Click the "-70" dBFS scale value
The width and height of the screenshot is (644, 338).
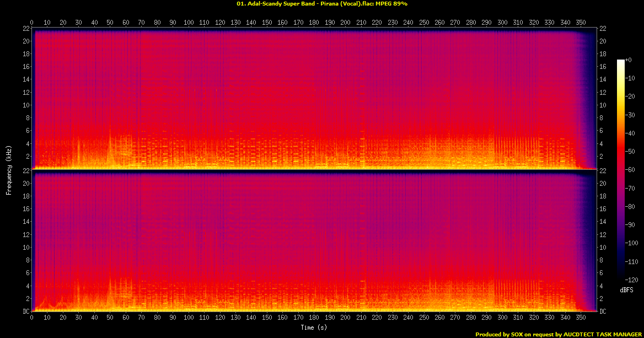pyautogui.click(x=630, y=188)
